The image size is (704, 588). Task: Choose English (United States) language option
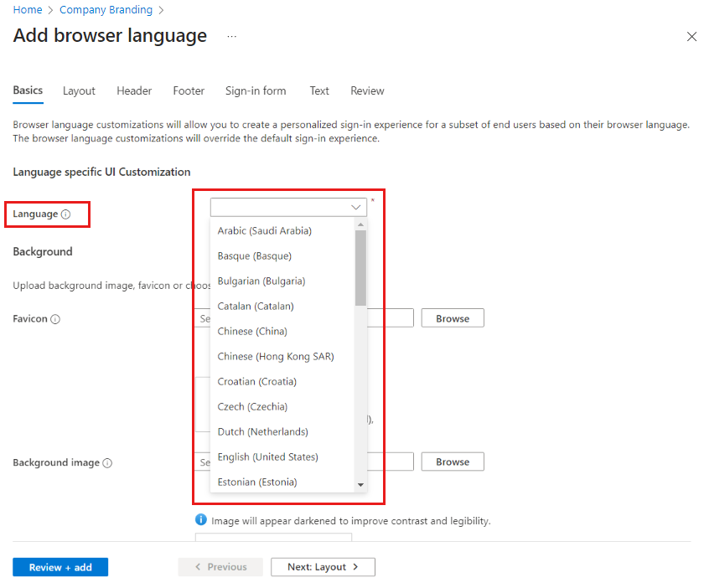[267, 456]
